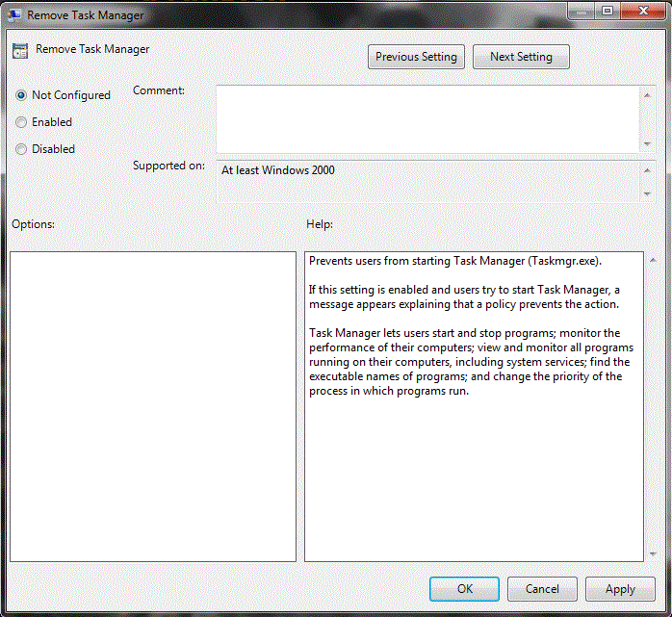Click the policy setting icon beside Remove Task Manager heading
The height and width of the screenshot is (617, 672).
19,51
